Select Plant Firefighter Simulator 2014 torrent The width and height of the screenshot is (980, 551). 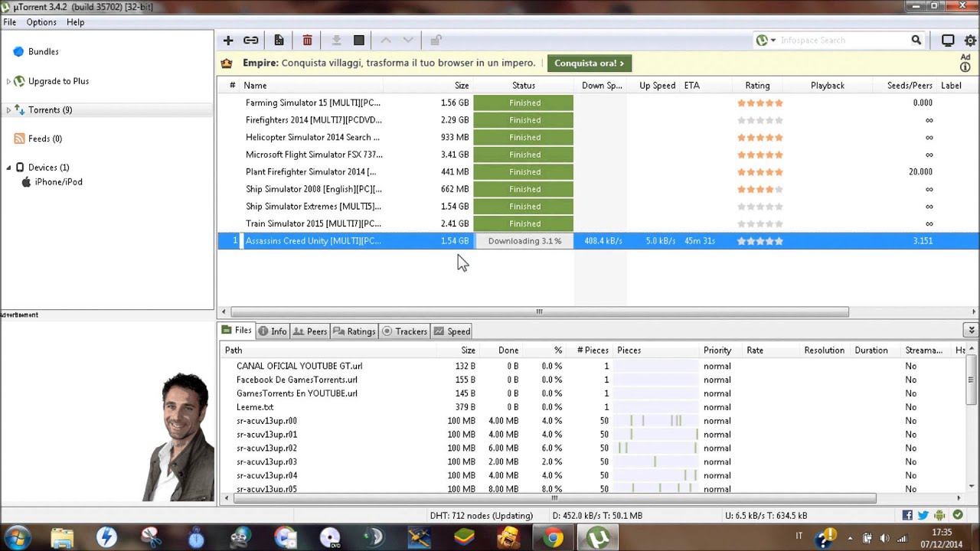(597, 172)
